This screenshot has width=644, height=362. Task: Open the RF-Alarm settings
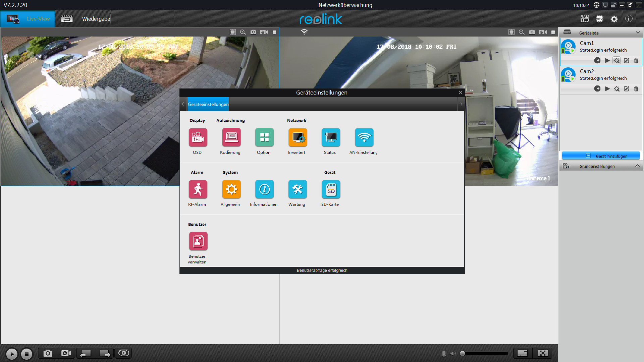[198, 189]
